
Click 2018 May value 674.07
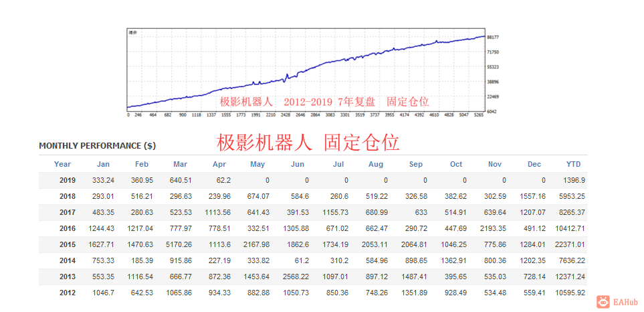(x=258, y=196)
